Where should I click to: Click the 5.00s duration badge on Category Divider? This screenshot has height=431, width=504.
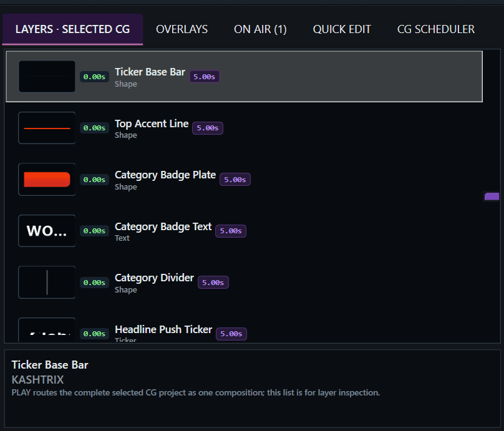pyautogui.click(x=213, y=283)
